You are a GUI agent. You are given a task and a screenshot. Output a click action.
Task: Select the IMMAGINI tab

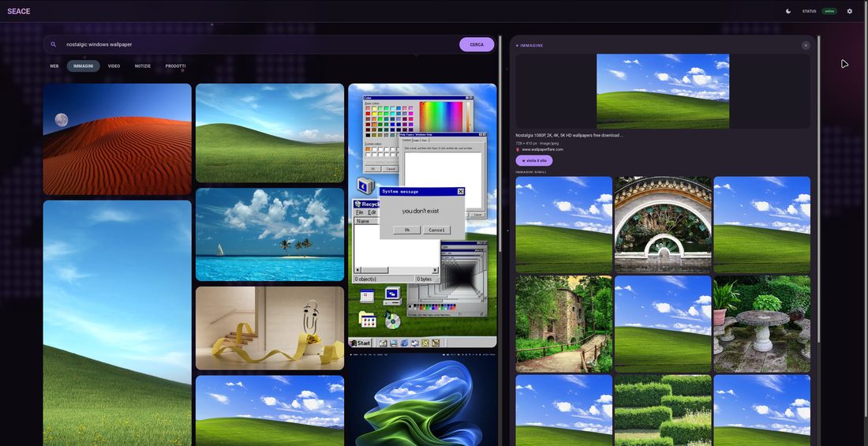pos(84,66)
